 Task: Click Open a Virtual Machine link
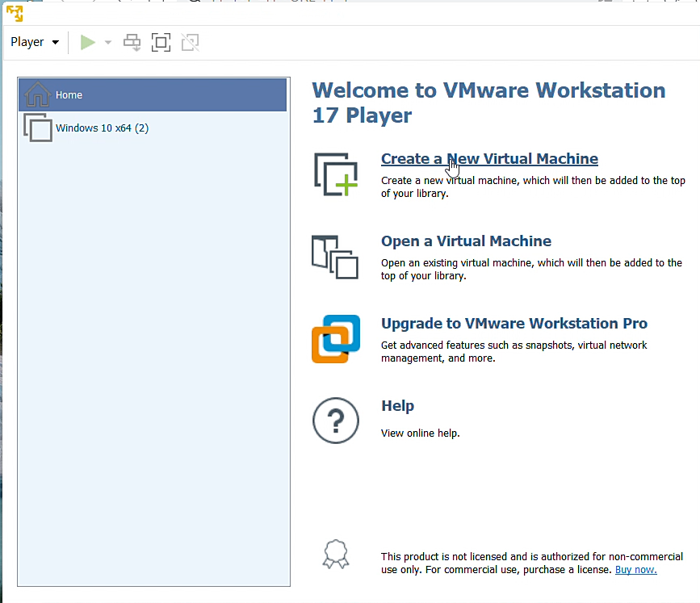[466, 241]
